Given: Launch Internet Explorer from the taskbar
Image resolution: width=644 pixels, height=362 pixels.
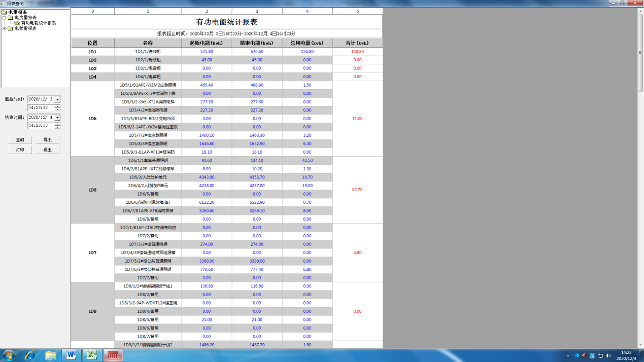Looking at the screenshot, I should [30, 355].
